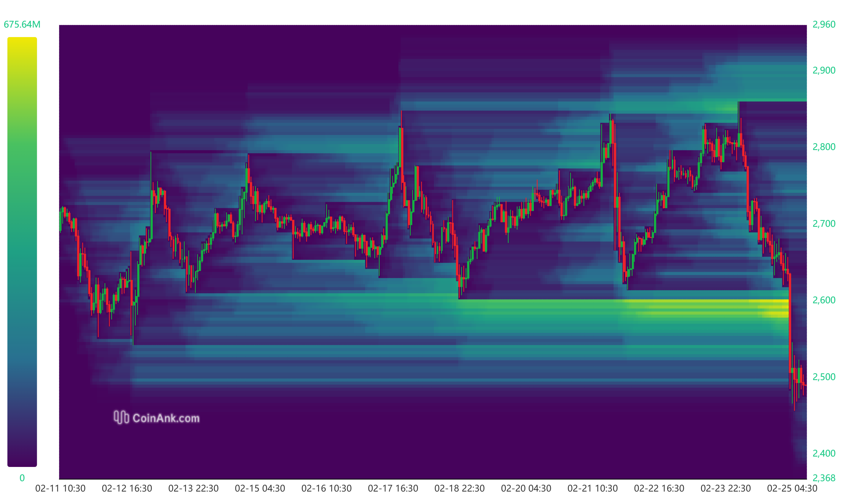This screenshot has height=504, width=866.
Task: Click the 2,960 price axis label
Action: coord(824,24)
